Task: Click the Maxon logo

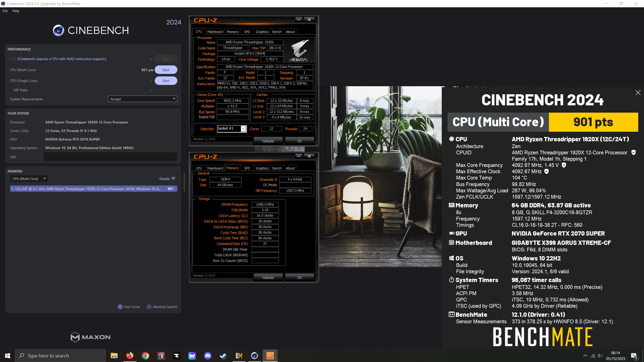Action: click(91, 337)
